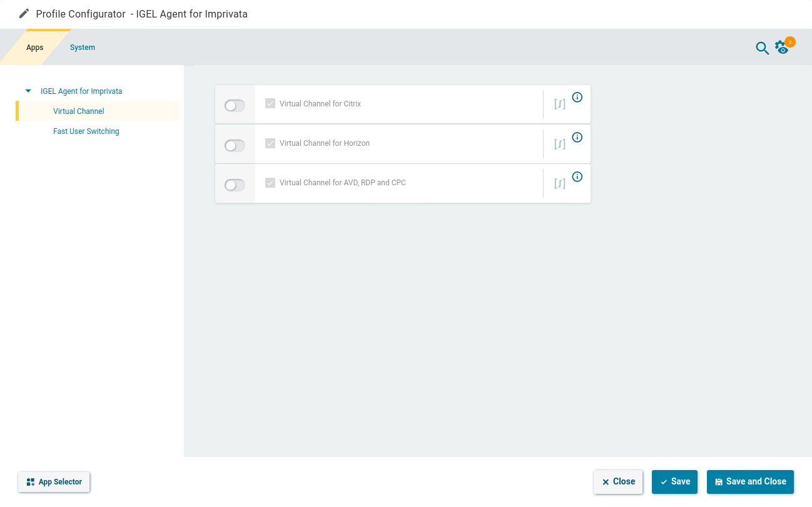Open the search magnifier icon
The image size is (812, 507).
[762, 48]
